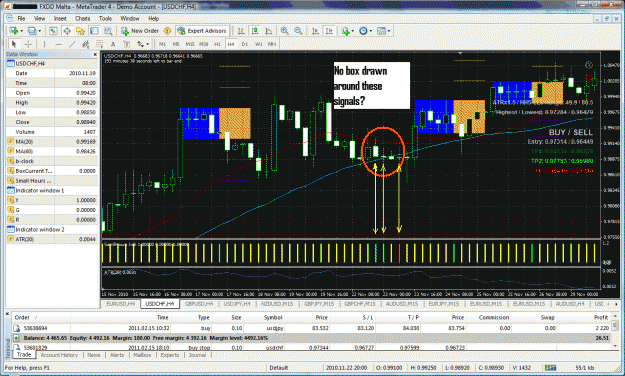The height and width of the screenshot is (376, 625).
Task: Expand the New Chart dropdown arrow
Action: pos(21,31)
